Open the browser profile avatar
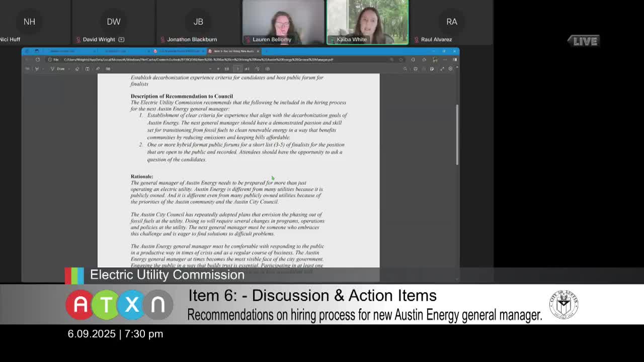The width and height of the screenshot is (644, 362). click(x=435, y=59)
